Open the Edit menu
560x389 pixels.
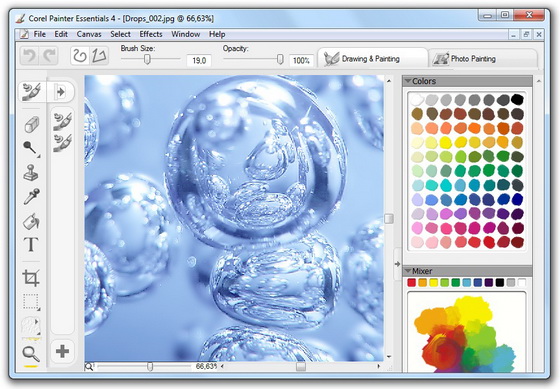pos(61,34)
